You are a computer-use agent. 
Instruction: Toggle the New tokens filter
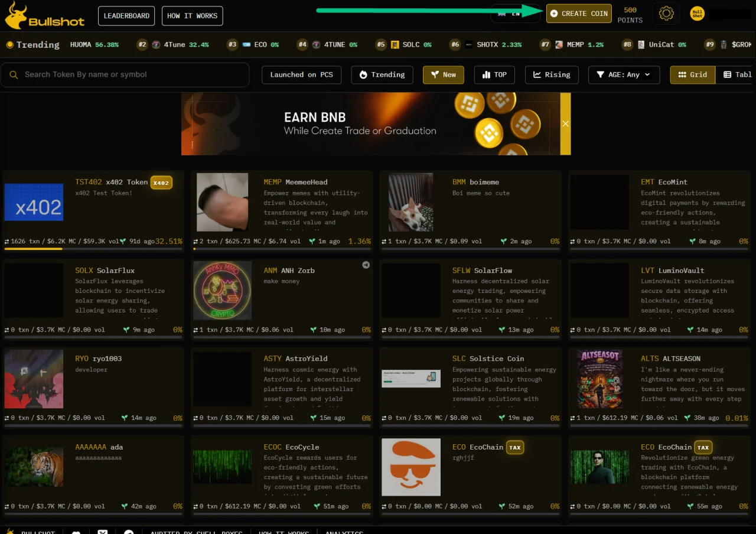click(x=444, y=74)
